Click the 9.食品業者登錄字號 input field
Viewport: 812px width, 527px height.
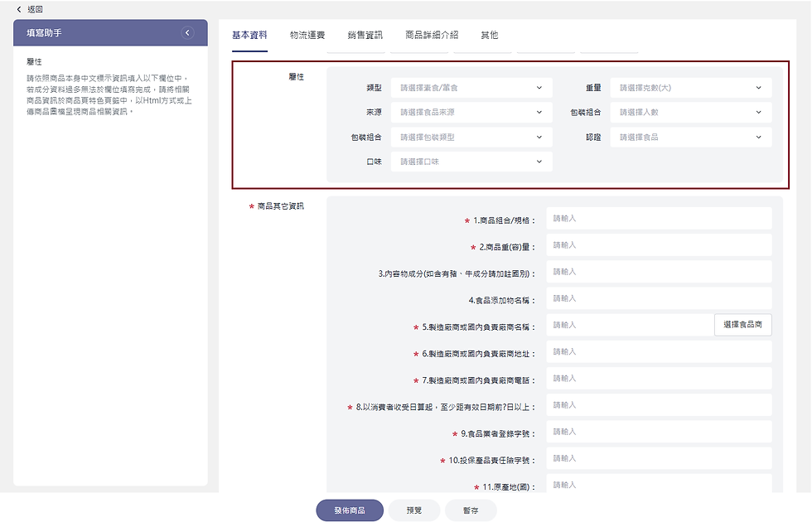click(x=659, y=432)
